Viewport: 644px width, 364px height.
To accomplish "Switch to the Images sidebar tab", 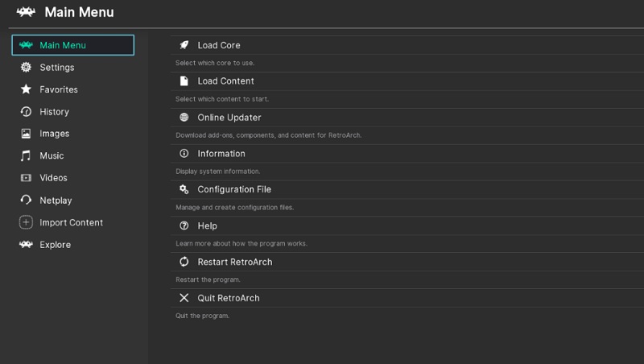I will 54,134.
